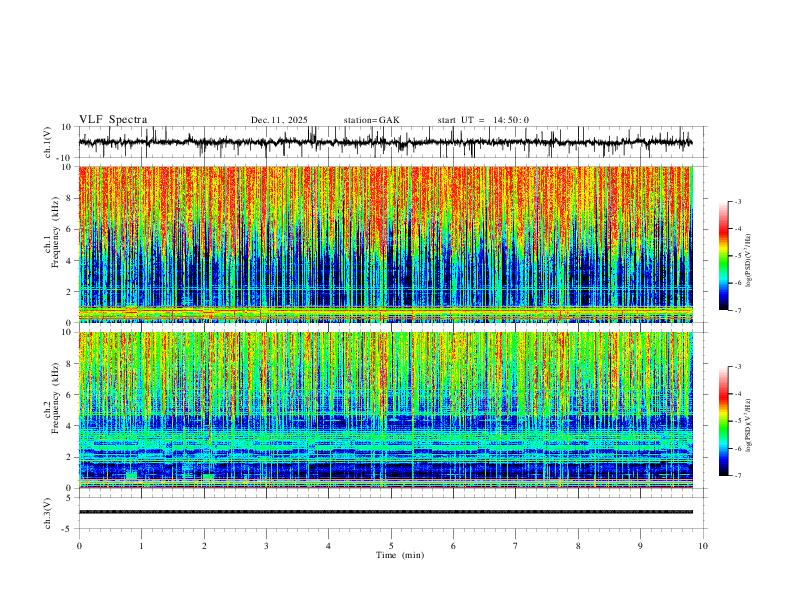Click the "-3" label on ch.2 colorbar

[738, 367]
